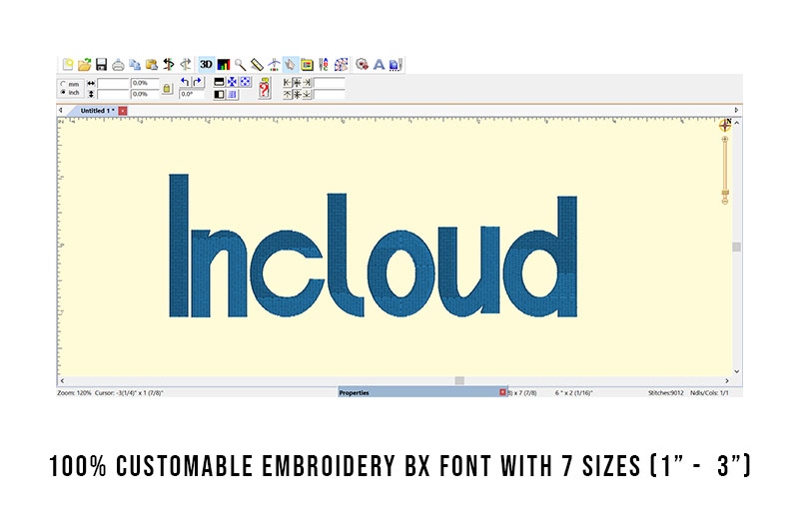Screen dimensions: 799x532
Task: Select the mm unit radio button
Action: (63, 84)
